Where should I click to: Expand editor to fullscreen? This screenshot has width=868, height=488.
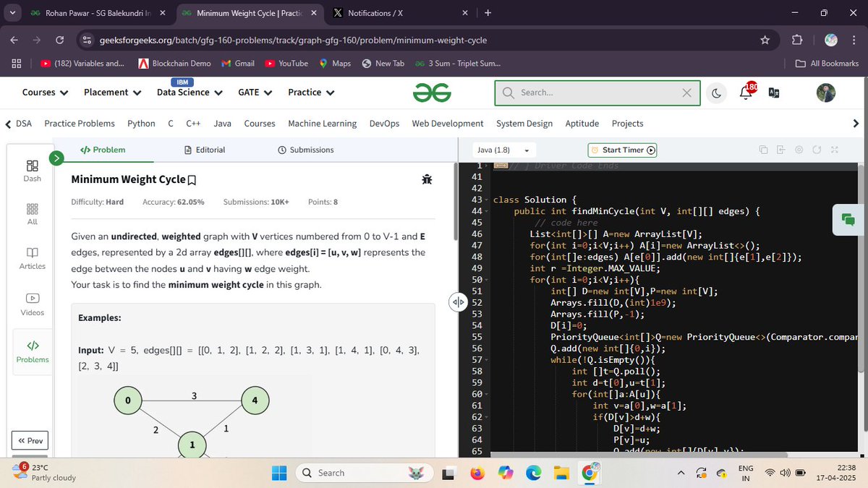coord(834,150)
